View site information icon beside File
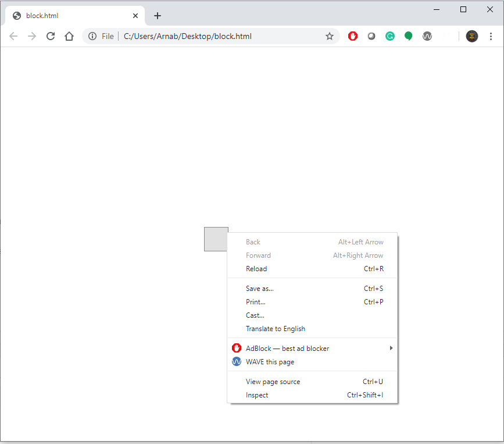This screenshot has height=444, width=504. pos(92,36)
